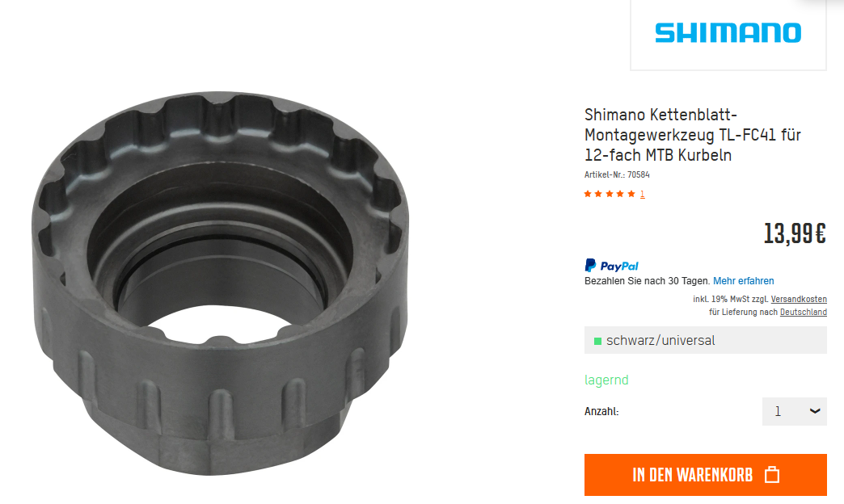
Task: Click the product title Shimano Kettenblatt-Montagewerkzeug TL-FC41
Action: coord(693,134)
